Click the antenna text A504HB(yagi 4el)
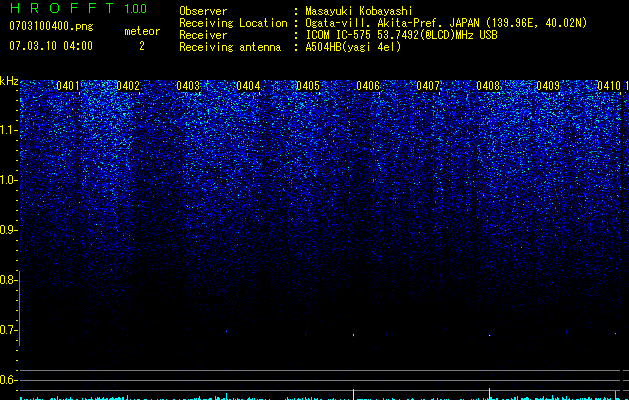This screenshot has height=400, width=629. click(353, 47)
